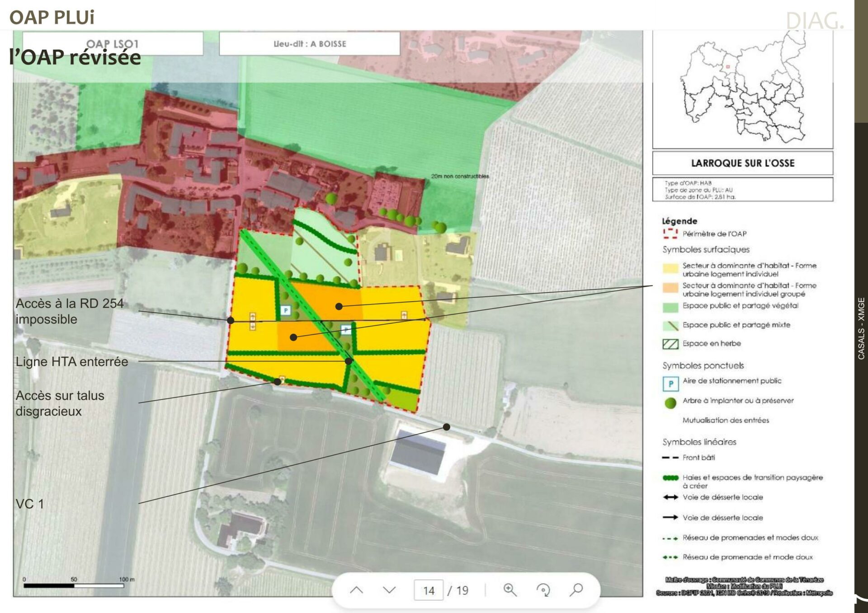Go to the next page arrow

(x=389, y=590)
